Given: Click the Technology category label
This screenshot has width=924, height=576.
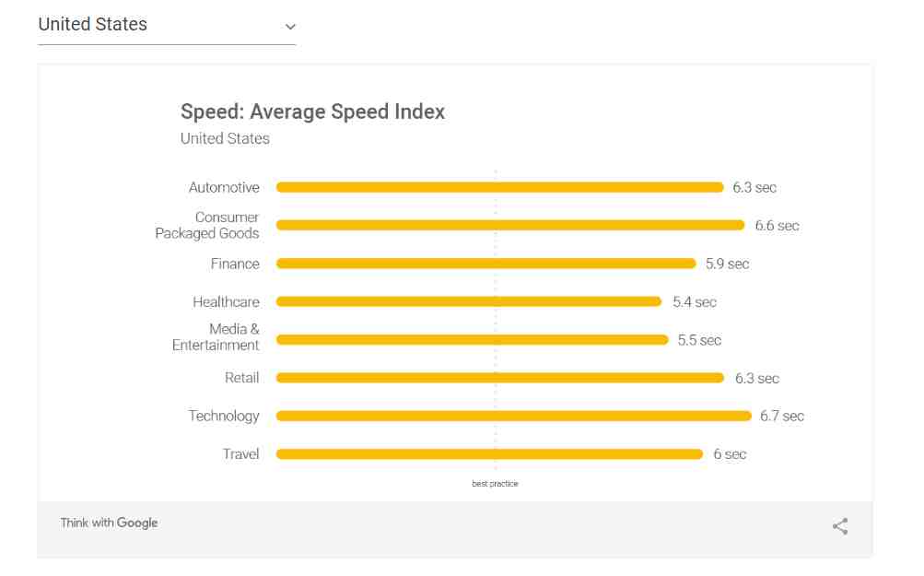Looking at the screenshot, I should pos(224,416).
